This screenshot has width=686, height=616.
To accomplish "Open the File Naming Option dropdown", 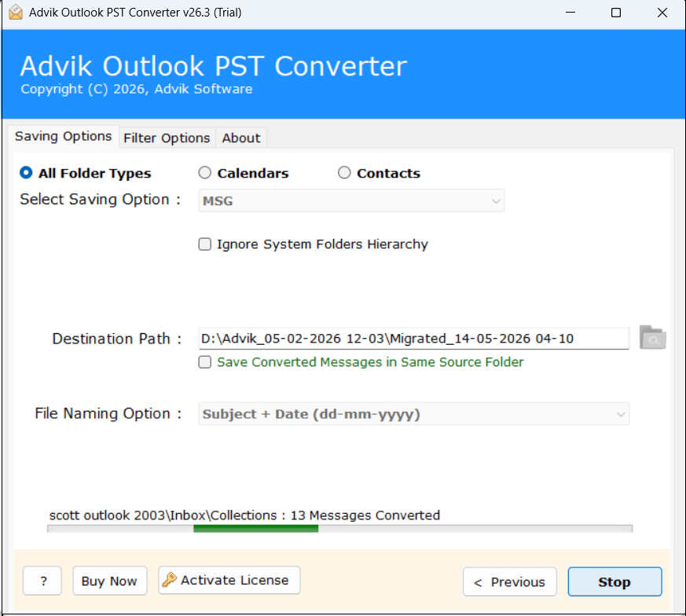I will click(x=414, y=414).
